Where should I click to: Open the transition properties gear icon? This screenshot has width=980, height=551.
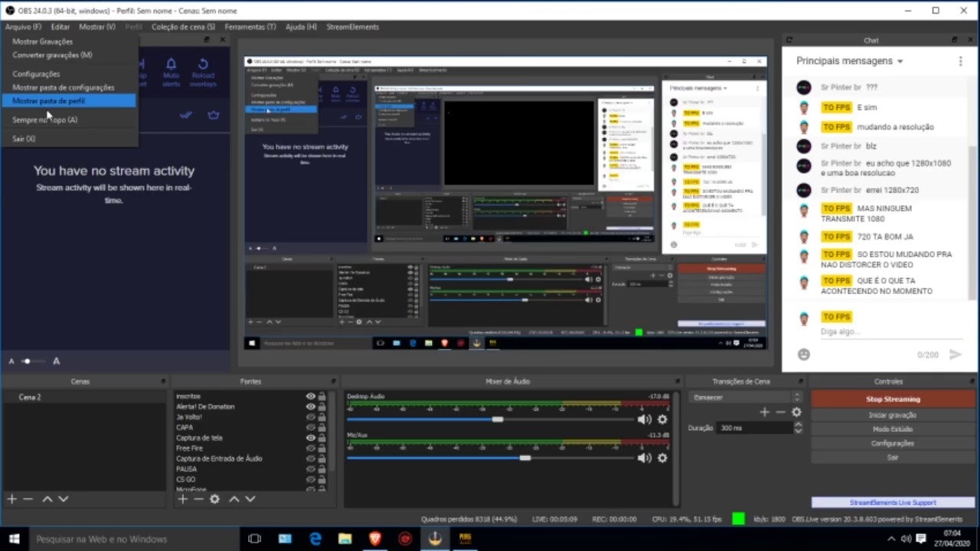click(x=796, y=412)
